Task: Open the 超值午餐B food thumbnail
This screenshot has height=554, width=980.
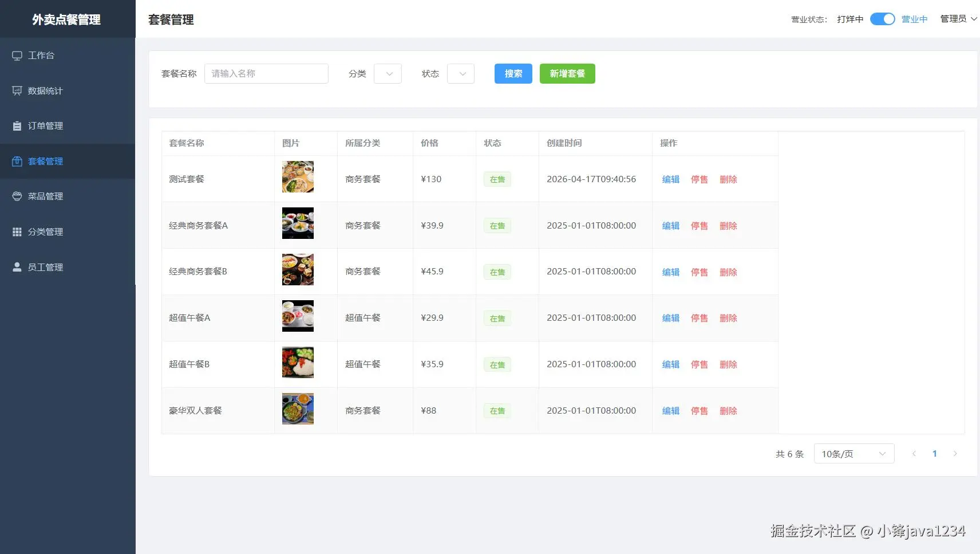Action: pyautogui.click(x=298, y=362)
